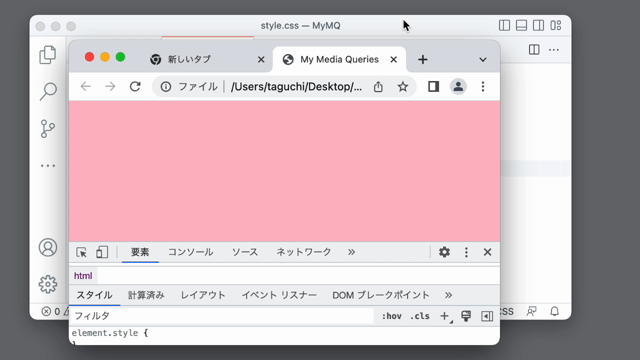This screenshot has height=360, width=640.
Task: Focus the フィルタ styles filter field
Action: [222, 316]
